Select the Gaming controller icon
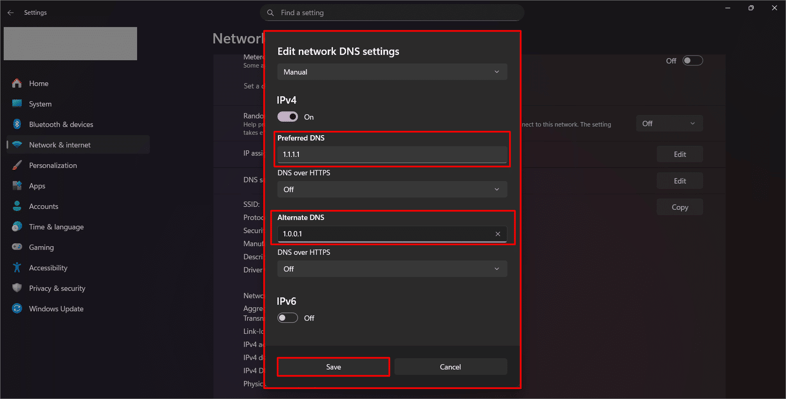The height and width of the screenshot is (399, 786). (x=17, y=247)
